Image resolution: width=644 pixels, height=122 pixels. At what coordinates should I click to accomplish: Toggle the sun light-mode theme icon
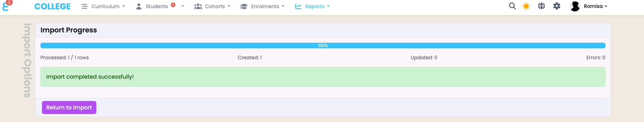pyautogui.click(x=526, y=6)
